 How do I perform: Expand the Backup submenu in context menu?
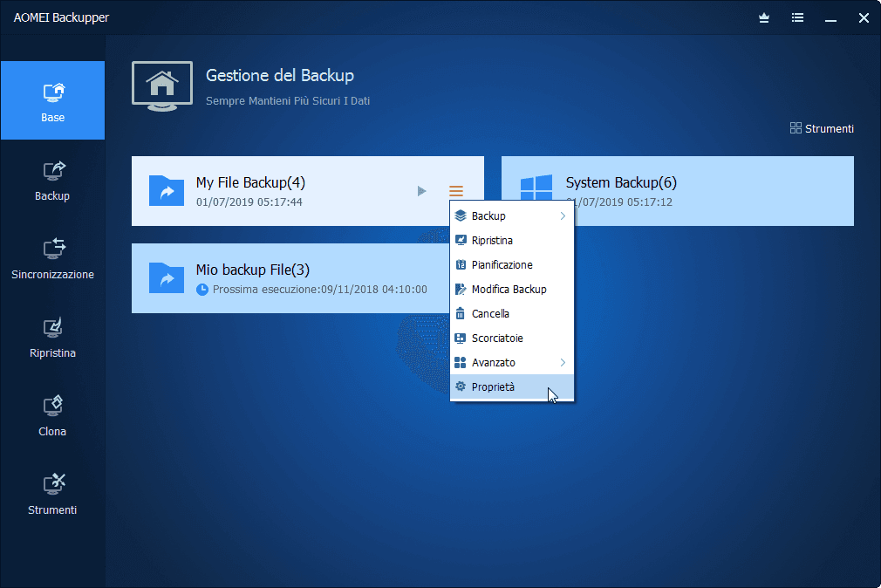[512, 215]
